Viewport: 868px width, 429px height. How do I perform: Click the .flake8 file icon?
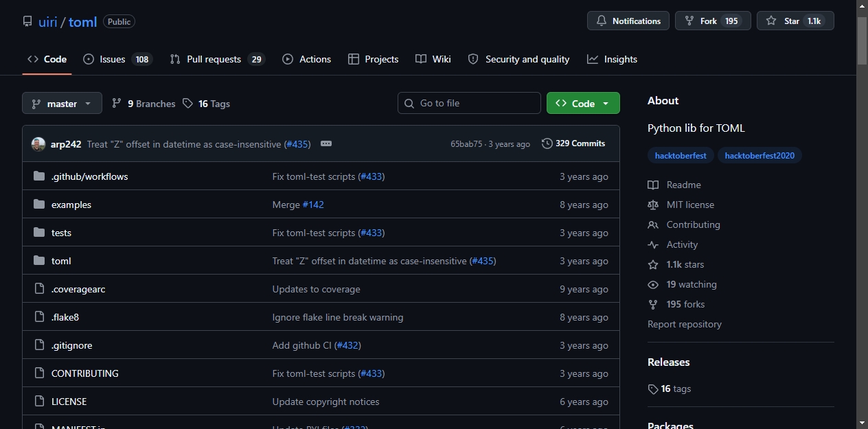[39, 317]
